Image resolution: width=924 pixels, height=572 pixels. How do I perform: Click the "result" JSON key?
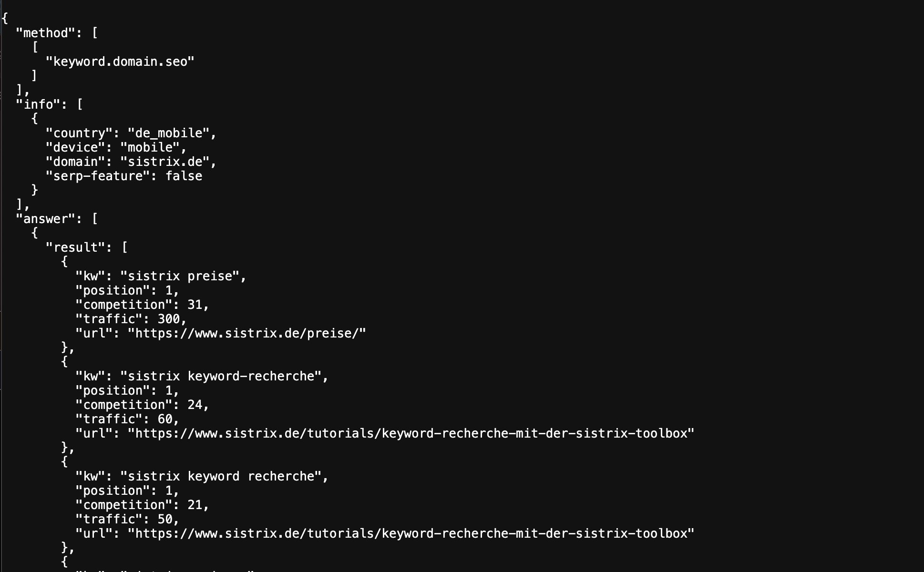pyautogui.click(x=75, y=247)
